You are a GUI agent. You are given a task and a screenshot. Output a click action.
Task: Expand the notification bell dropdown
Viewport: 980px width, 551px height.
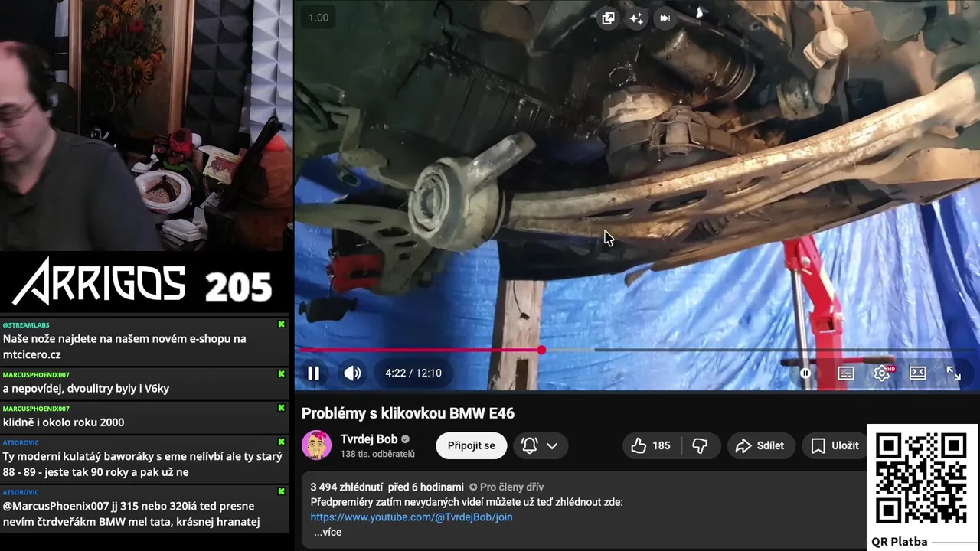pyautogui.click(x=540, y=445)
